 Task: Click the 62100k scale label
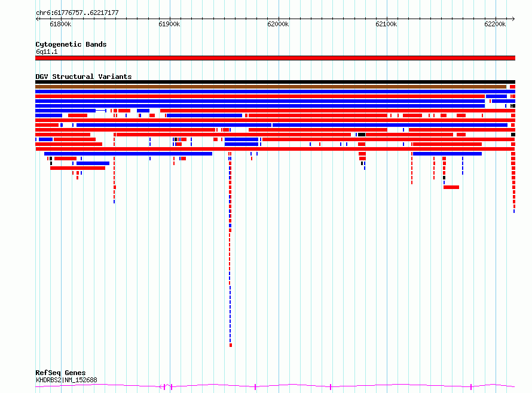(386, 24)
